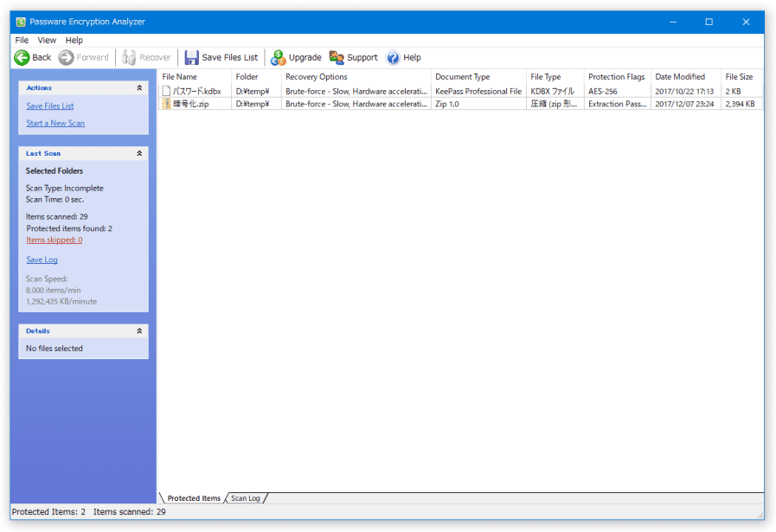Screen dimensions: 776x532
Task: Switch to the Scan Log tab
Action: coord(246,498)
